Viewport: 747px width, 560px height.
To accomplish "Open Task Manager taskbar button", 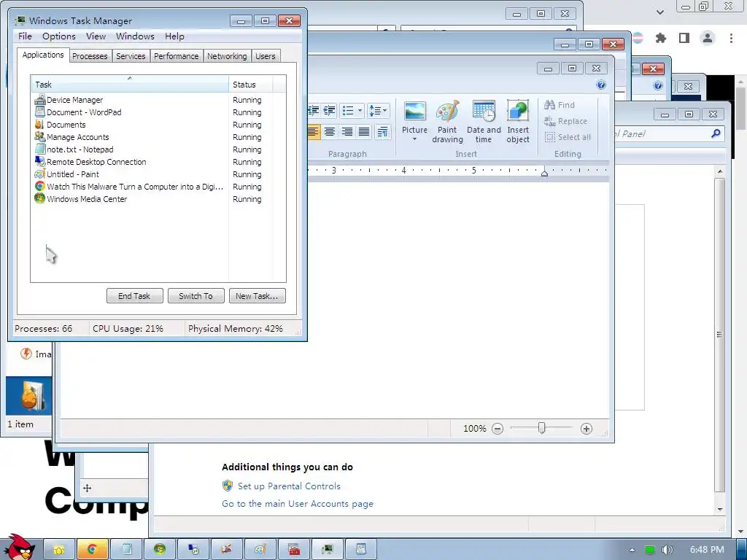I will [x=328, y=550].
